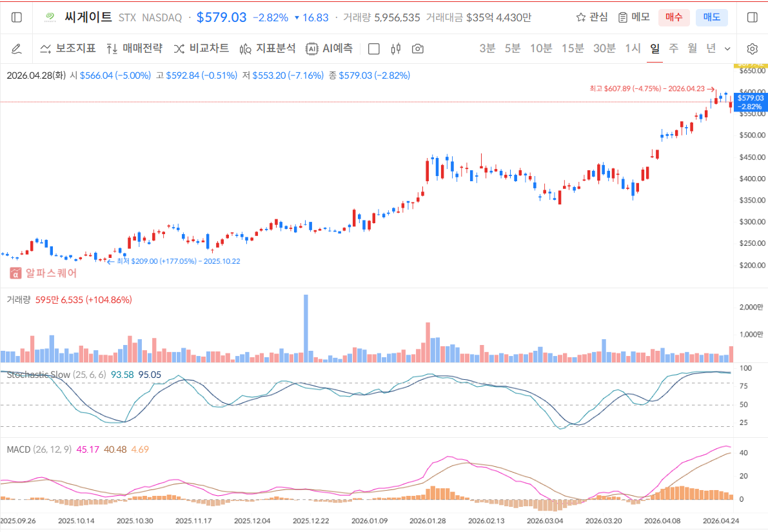This screenshot has width=768, height=532.
Task: Click the 거래량 volume panel label
Action: pos(19,300)
